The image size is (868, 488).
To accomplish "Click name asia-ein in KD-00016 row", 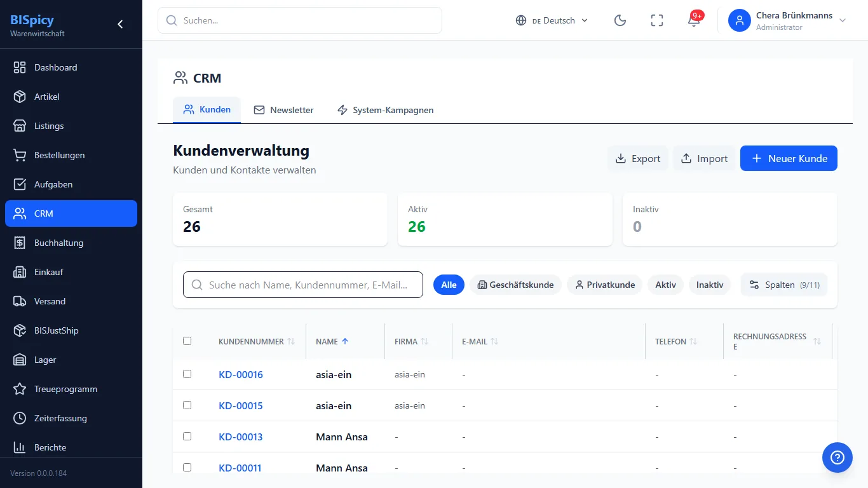I will pos(334,374).
